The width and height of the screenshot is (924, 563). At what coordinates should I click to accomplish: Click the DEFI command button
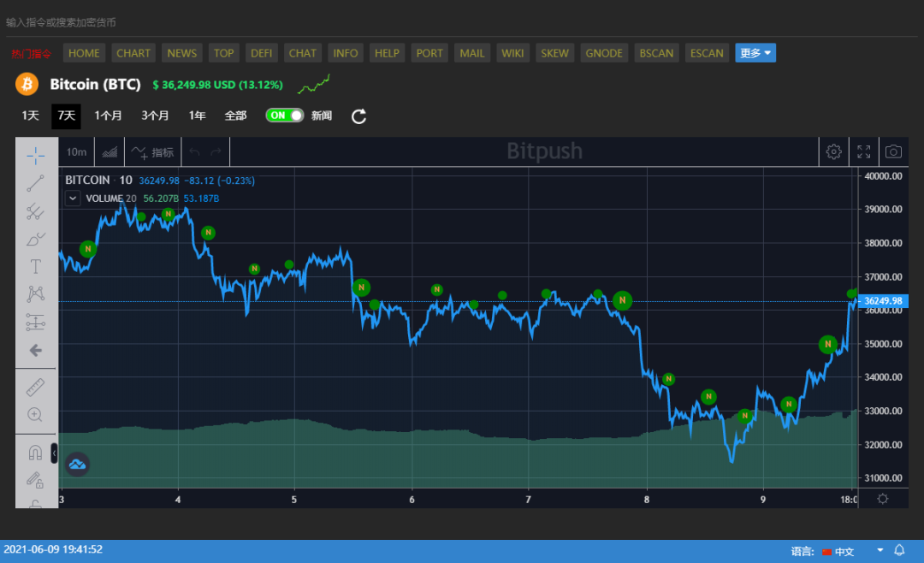point(261,53)
